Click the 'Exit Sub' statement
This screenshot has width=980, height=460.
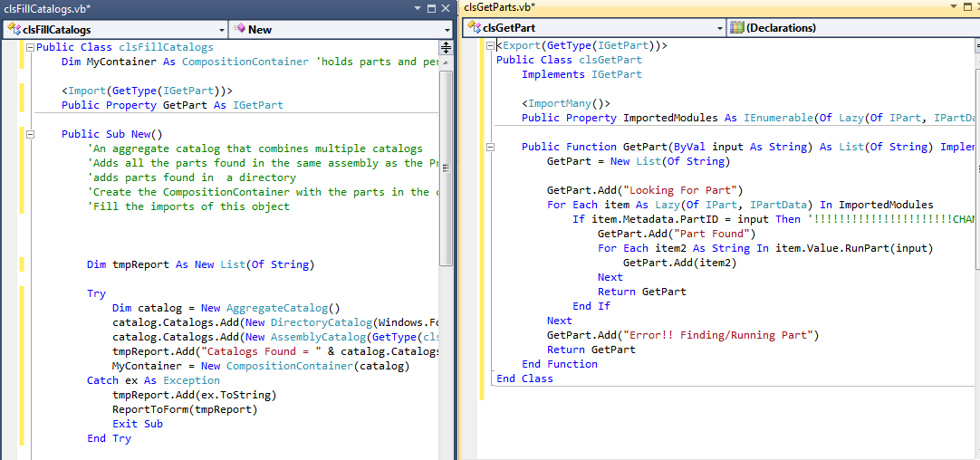[138, 424]
